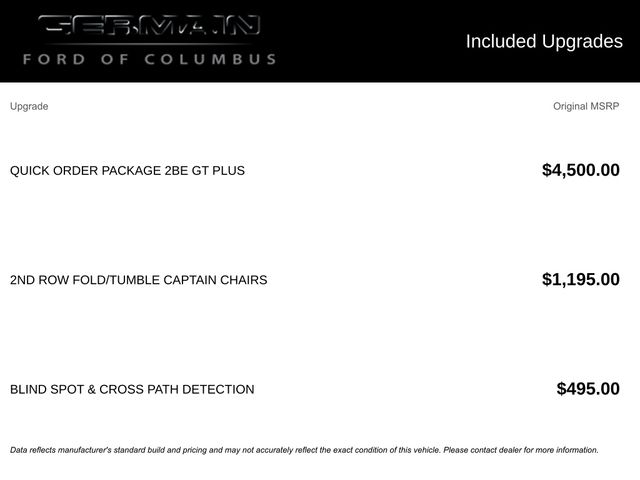Click the word FORD in the header
This screenshot has height=480, width=640.
pos(54,59)
